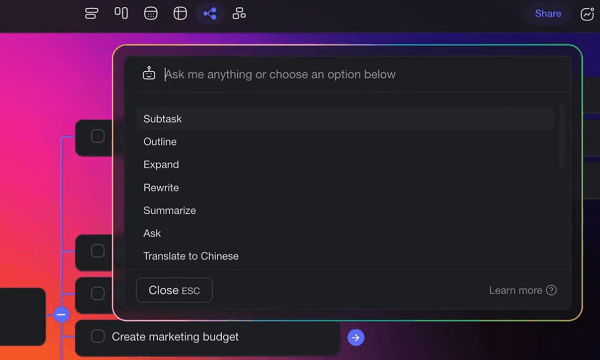This screenshot has width=600, height=360.
Task: Open the org chart view icon
Action: (239, 13)
